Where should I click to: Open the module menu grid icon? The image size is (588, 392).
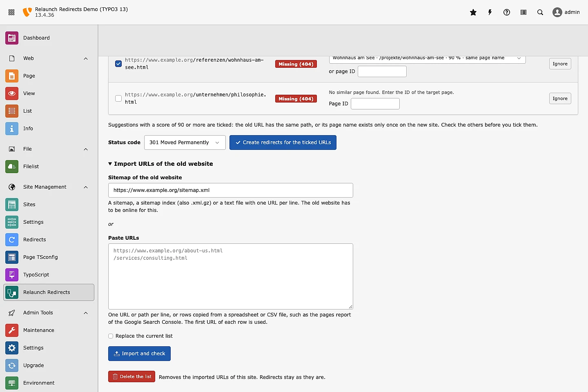(x=11, y=12)
